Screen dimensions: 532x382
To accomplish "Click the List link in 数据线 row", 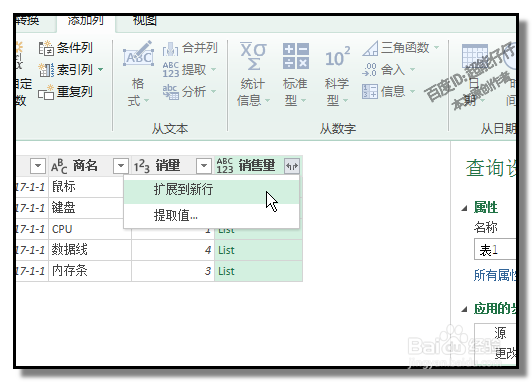I will [226, 250].
